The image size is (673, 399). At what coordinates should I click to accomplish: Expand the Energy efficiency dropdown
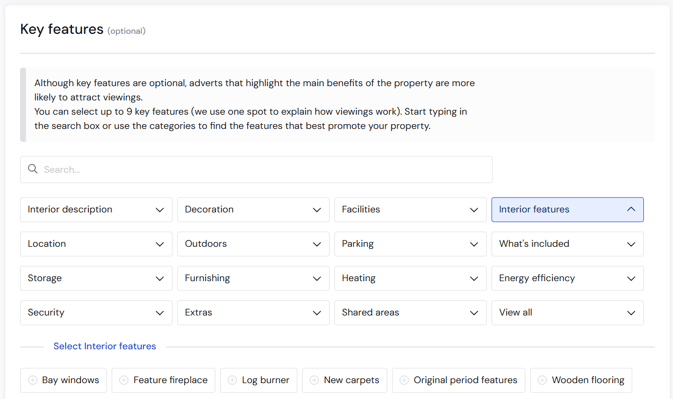(x=567, y=278)
